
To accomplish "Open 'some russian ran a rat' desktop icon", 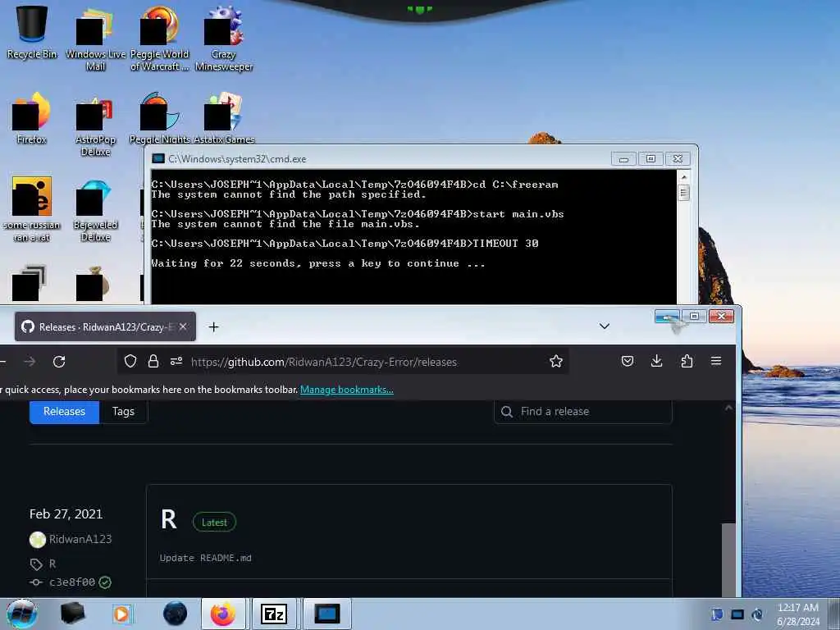I will click(x=32, y=209).
